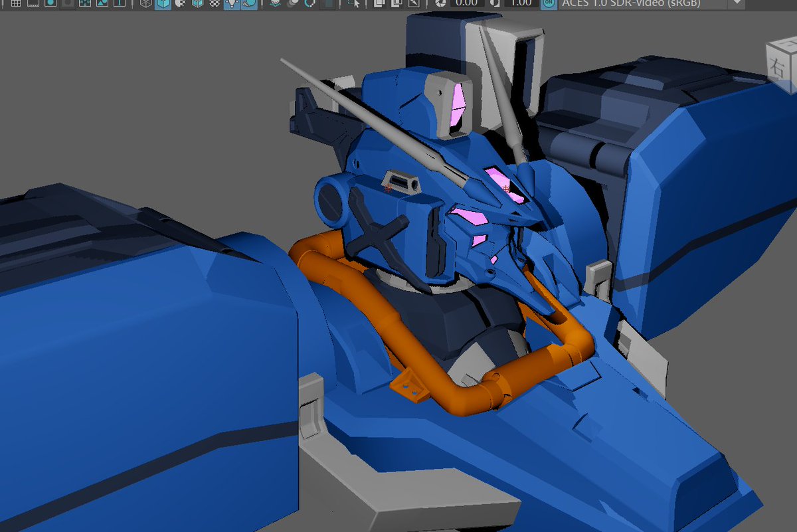Click the gamma half-circle icon
Screen dimensions: 797x532
pyautogui.click(x=495, y=3)
